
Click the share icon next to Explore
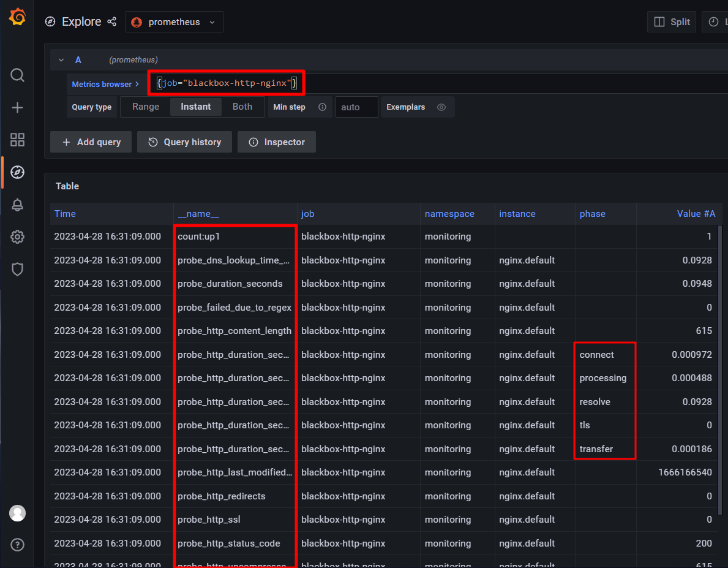click(x=112, y=22)
